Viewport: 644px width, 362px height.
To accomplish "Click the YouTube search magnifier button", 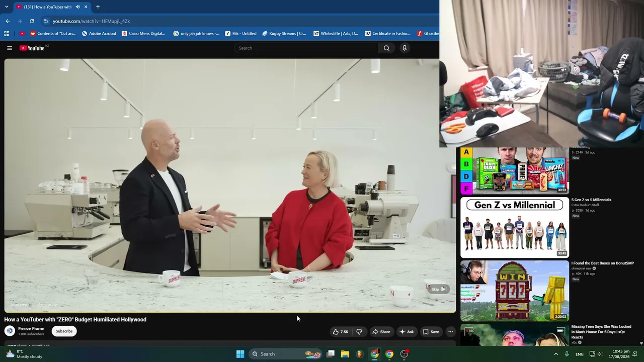I will pos(386,48).
